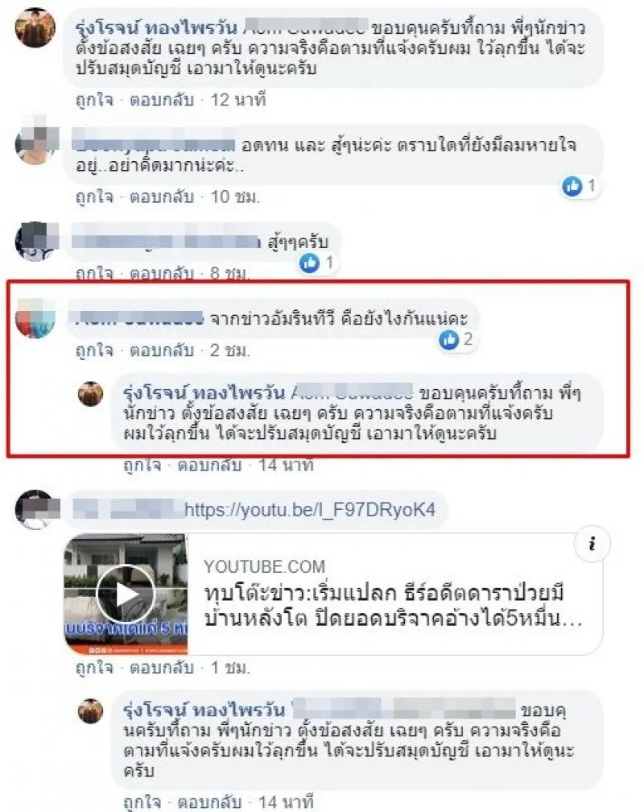Open the YouTube link preview title
Image resolution: width=644 pixels, height=812 pixels.
394,606
